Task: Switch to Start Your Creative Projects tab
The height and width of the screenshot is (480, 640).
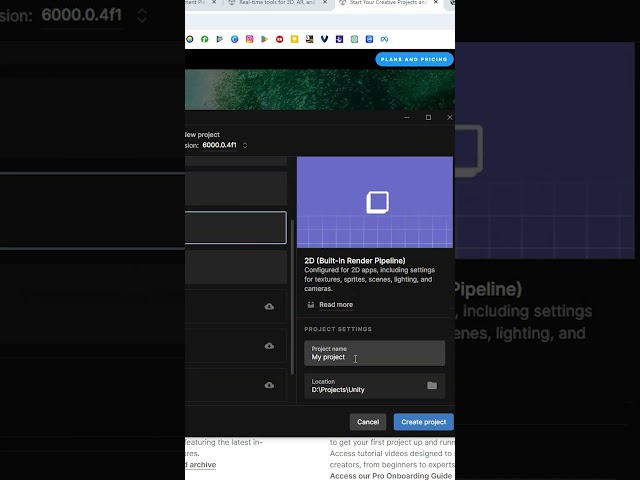Action: (388, 3)
